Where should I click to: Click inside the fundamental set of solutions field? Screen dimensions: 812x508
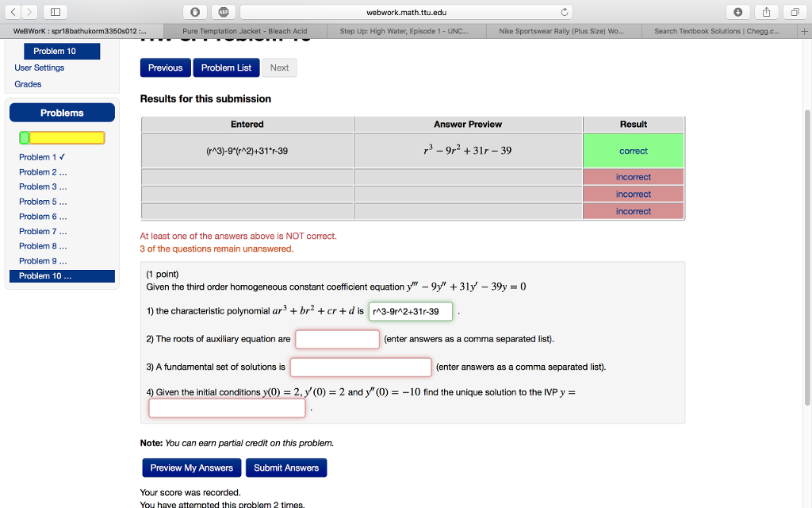pos(361,367)
